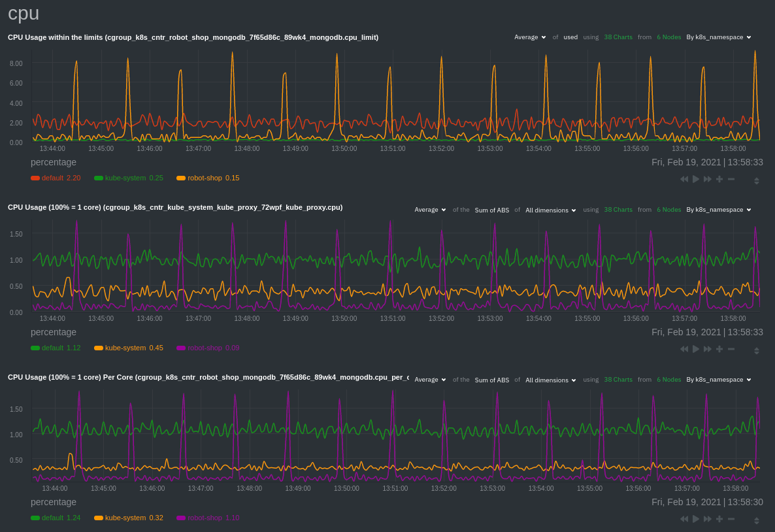
Task: Click the robot-shop purple swatch in second legend
Action: (181, 348)
